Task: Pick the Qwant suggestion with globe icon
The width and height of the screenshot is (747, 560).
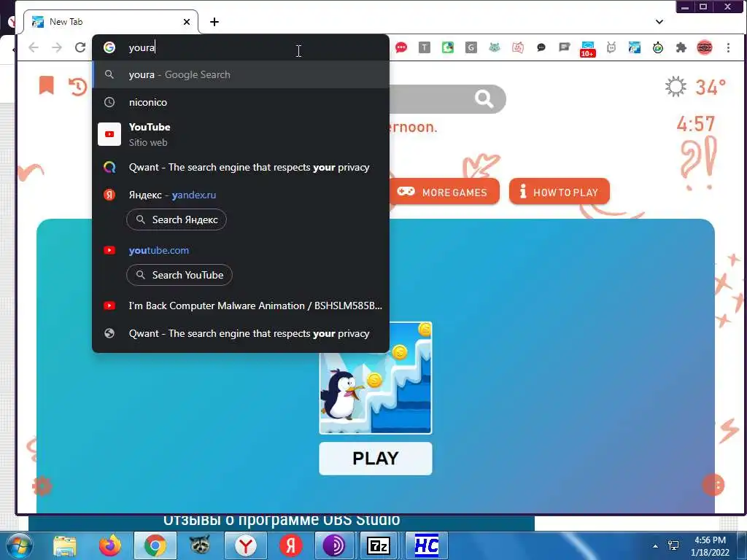Action: (241, 333)
